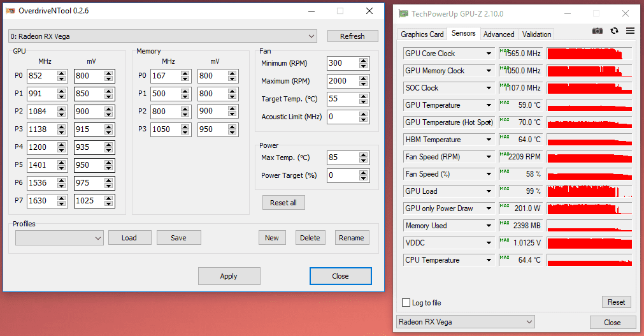Go to the Validation tab
The image size is (644, 336).
coord(536,34)
